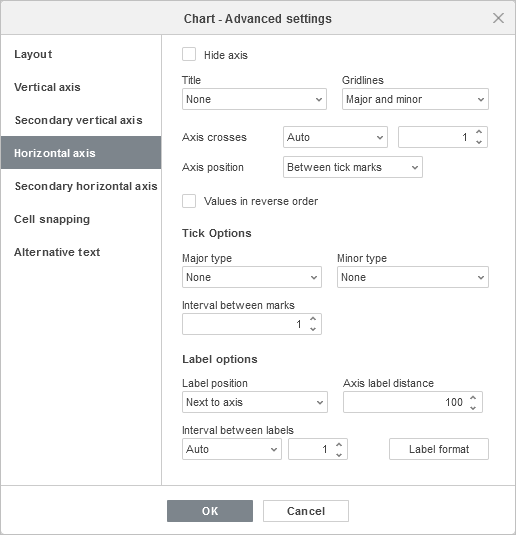
Task: Change the Axis position dropdown
Action: 353,167
